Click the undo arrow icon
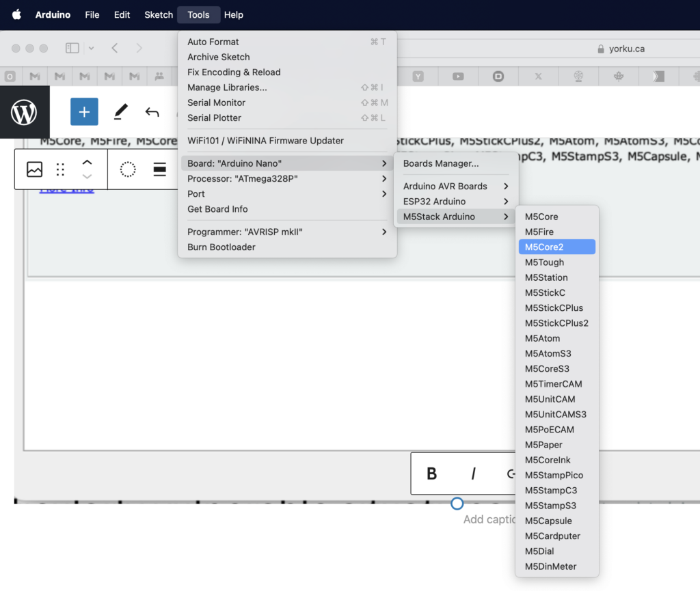Screen dimensions: 700x591 [x=152, y=112]
